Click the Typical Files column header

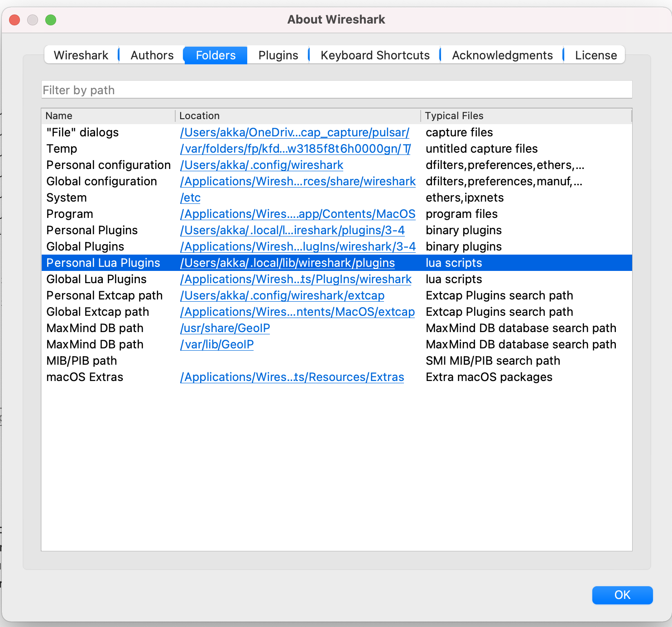point(525,116)
